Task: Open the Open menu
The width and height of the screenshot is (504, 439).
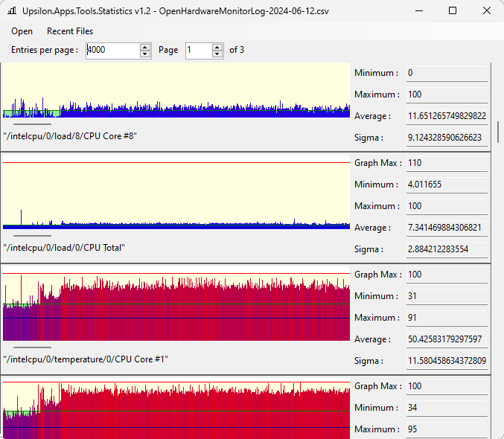Action: [x=22, y=31]
